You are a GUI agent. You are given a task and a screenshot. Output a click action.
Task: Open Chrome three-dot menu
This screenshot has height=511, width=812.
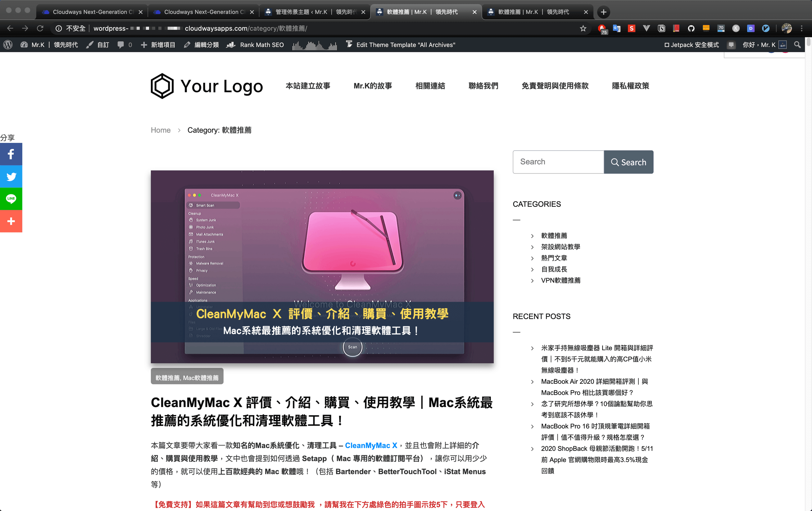[801, 28]
